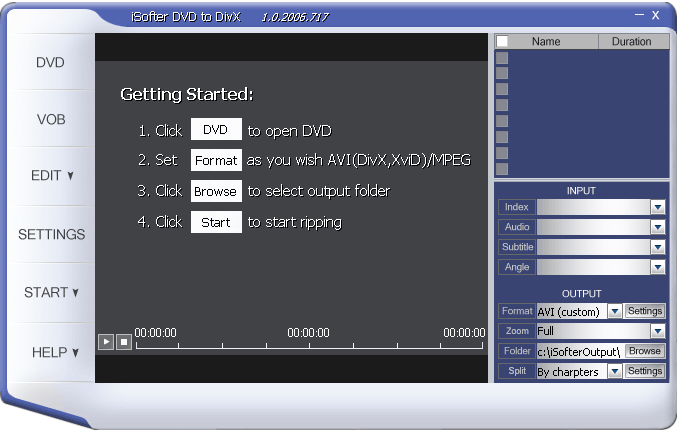Minimize the iSofter window
The width and height of the screenshot is (679, 430).
coord(640,15)
